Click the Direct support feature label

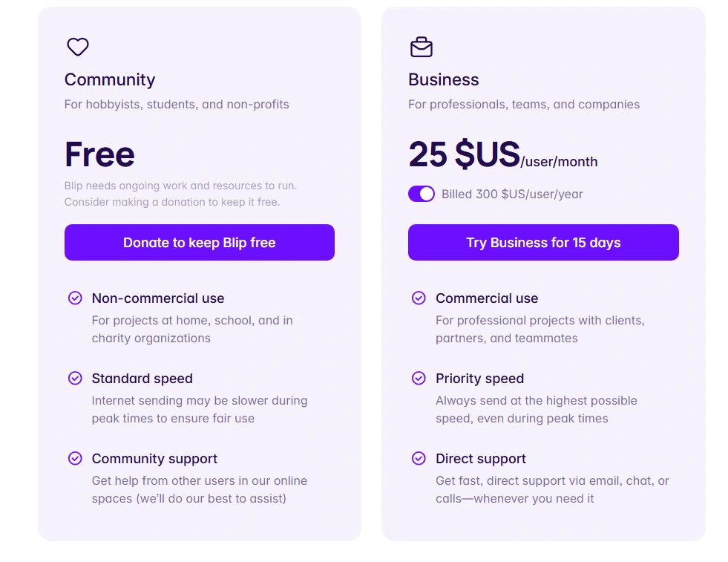pos(480,458)
